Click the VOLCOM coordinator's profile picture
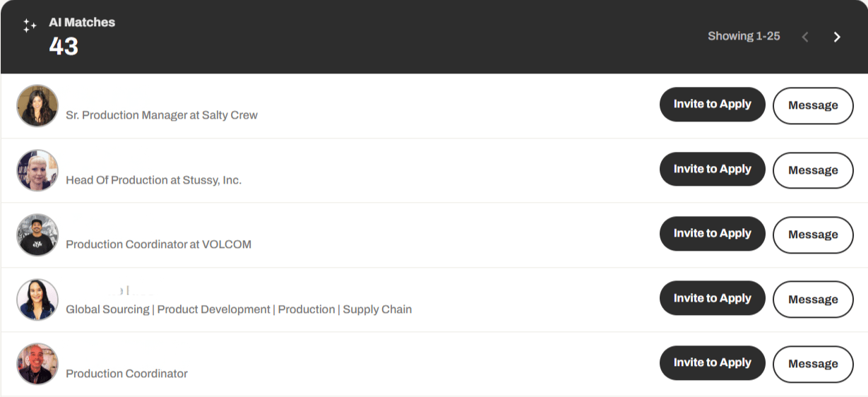The width and height of the screenshot is (868, 397). coord(37,235)
